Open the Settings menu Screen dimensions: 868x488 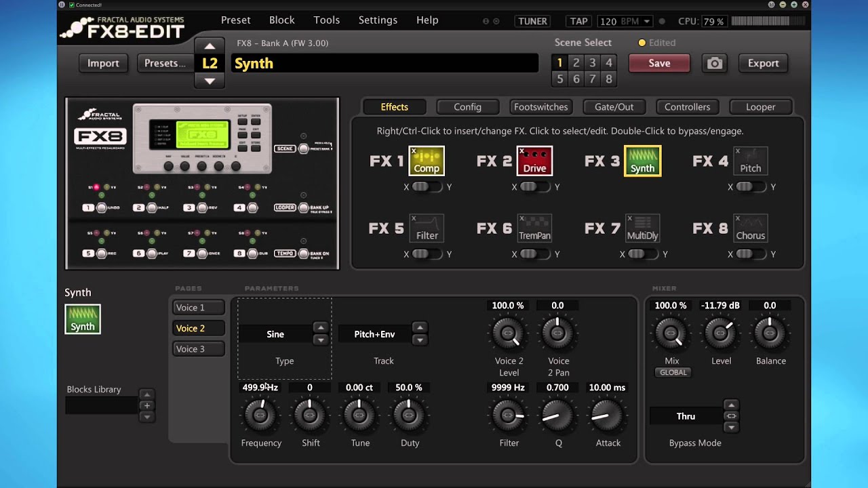pyautogui.click(x=378, y=20)
